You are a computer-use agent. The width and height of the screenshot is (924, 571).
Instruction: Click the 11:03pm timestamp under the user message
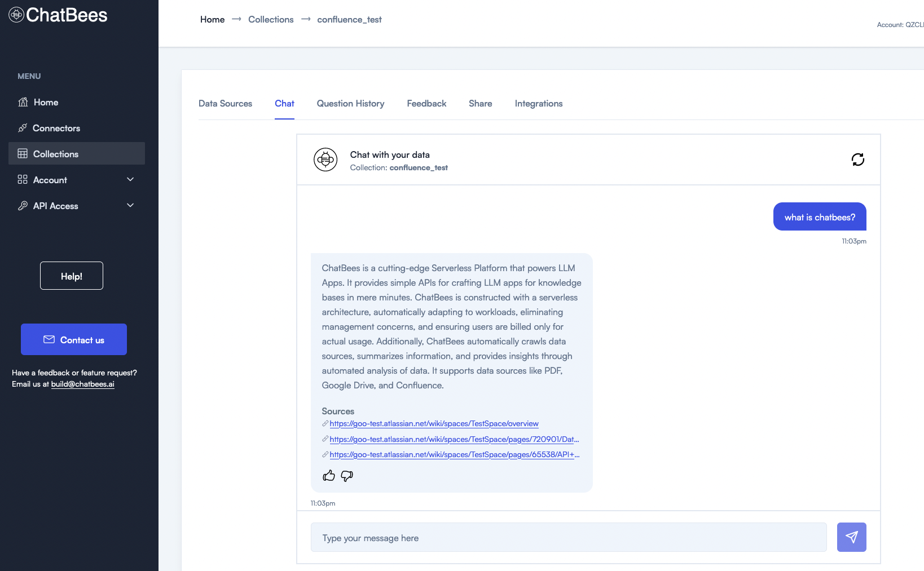pos(854,241)
